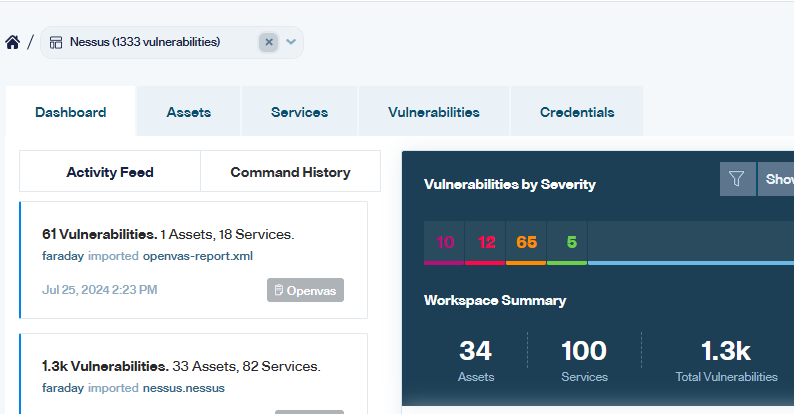
Task: Switch to the Dashboard tab
Action: 70,112
